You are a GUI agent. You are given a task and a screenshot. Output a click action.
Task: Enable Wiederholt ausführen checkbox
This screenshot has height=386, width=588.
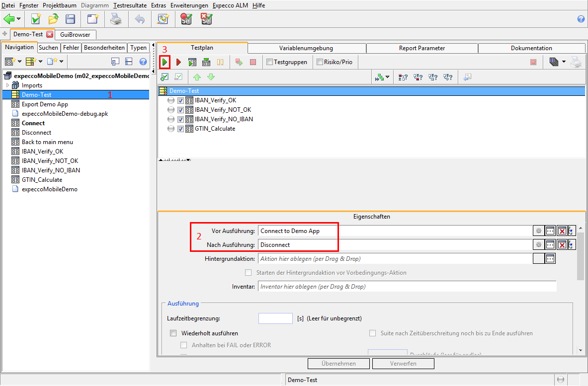click(x=173, y=333)
